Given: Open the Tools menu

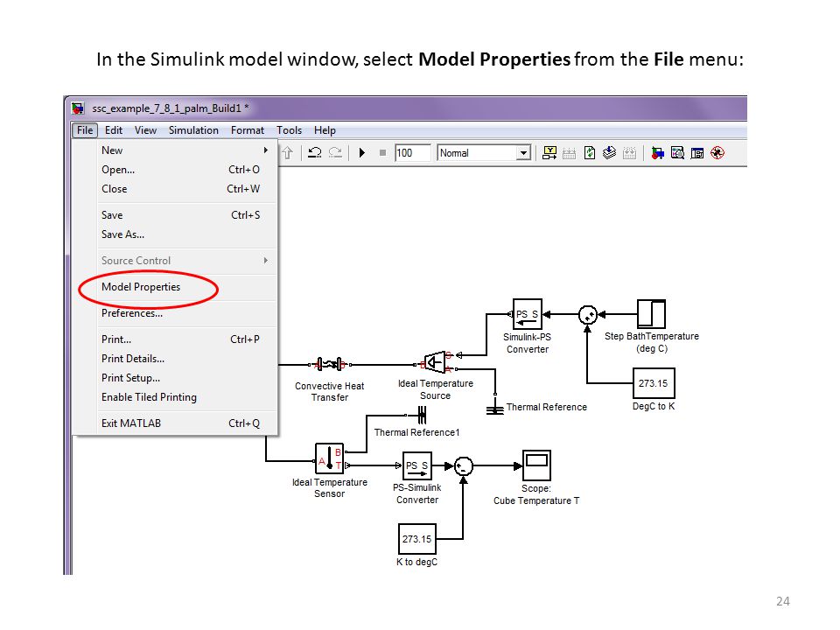Looking at the screenshot, I should pyautogui.click(x=290, y=130).
